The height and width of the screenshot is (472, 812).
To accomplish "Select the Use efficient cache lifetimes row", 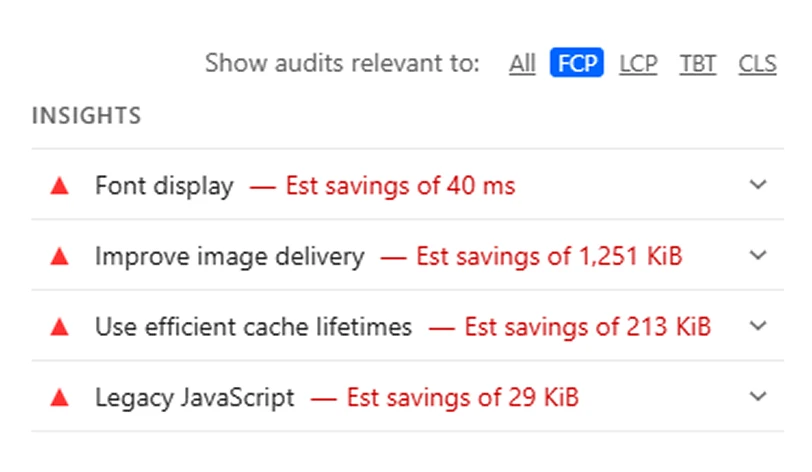I will click(x=253, y=327).
